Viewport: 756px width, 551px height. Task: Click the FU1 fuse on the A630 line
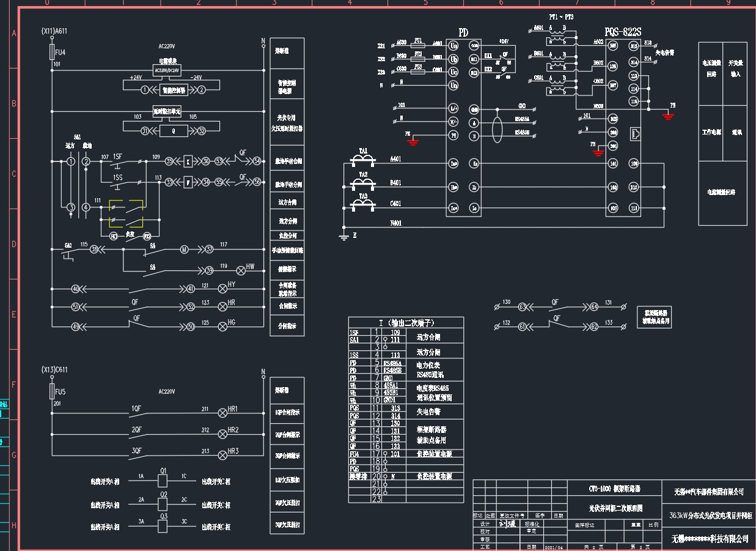coord(419,45)
